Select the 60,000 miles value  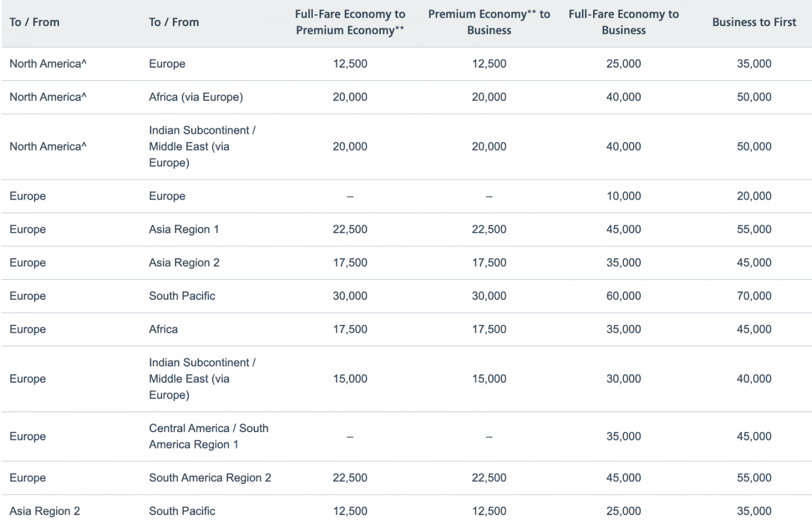click(623, 296)
